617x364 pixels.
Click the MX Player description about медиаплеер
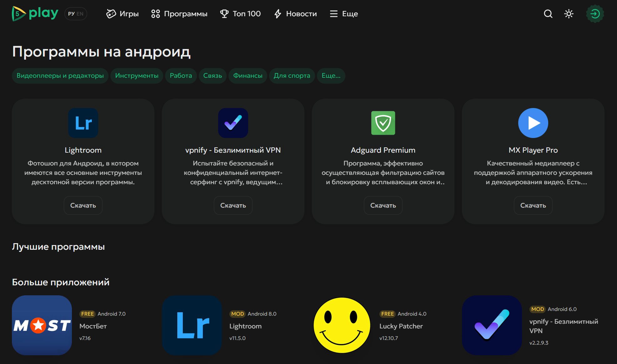tap(533, 173)
